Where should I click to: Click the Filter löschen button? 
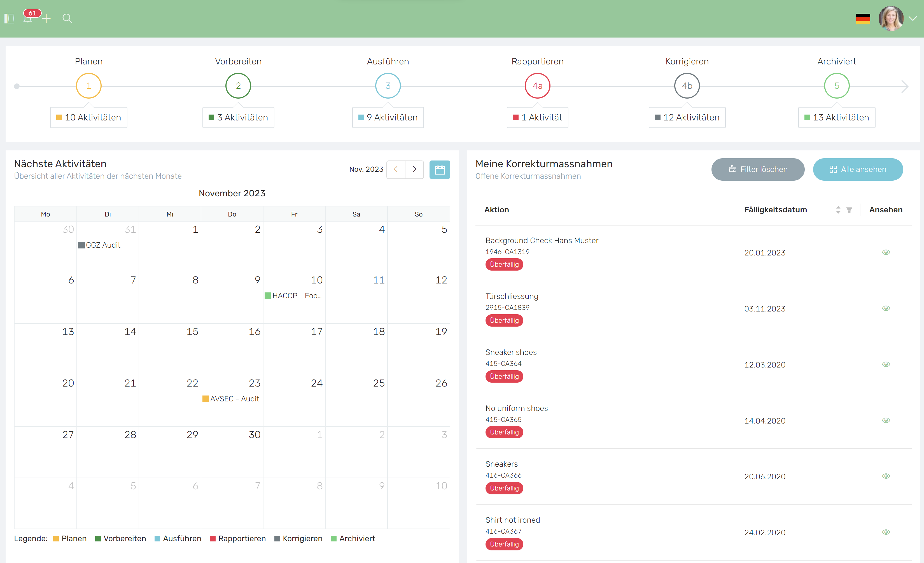(758, 169)
